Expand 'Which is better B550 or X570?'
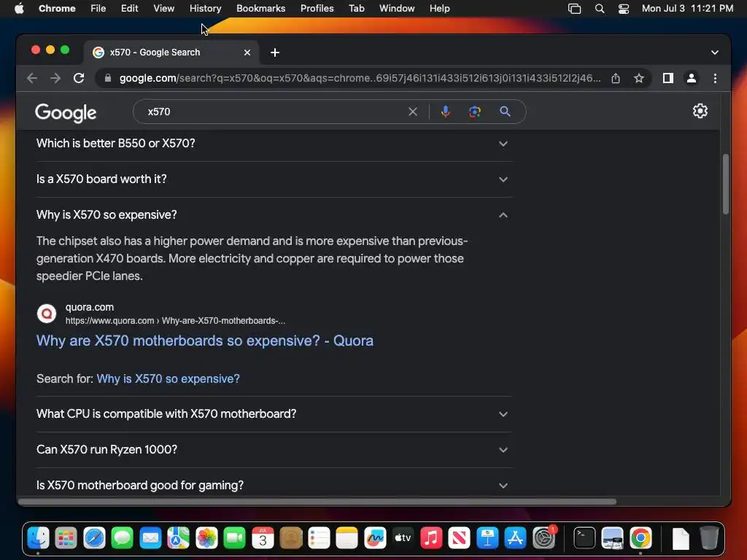 point(274,144)
